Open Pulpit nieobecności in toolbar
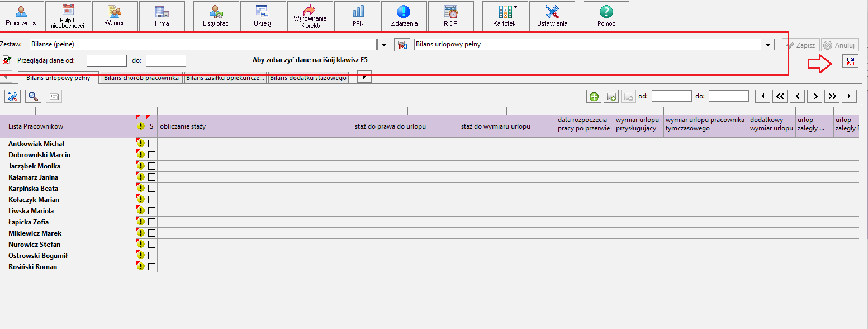Viewport: 868px width, 329px height. click(68, 16)
